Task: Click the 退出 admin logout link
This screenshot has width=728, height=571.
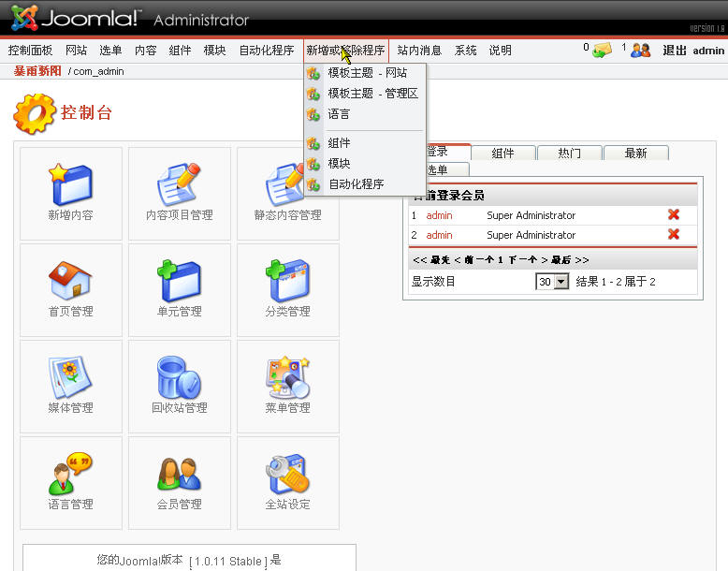Action: (693, 51)
